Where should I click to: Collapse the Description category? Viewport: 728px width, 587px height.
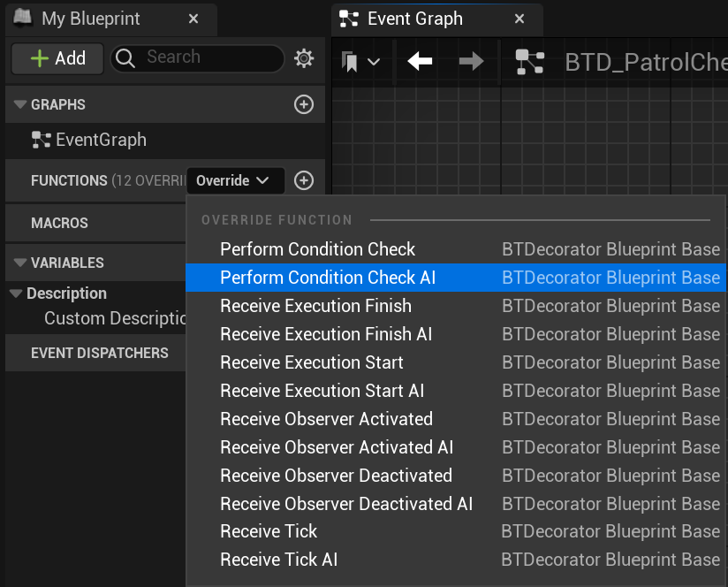(16, 293)
